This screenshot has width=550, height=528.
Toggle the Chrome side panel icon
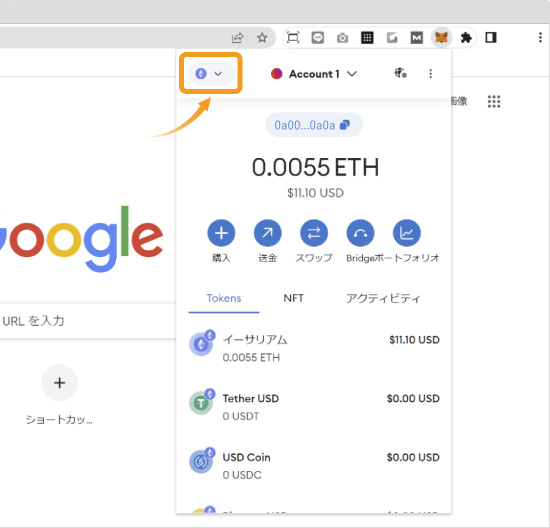pyautogui.click(x=491, y=37)
